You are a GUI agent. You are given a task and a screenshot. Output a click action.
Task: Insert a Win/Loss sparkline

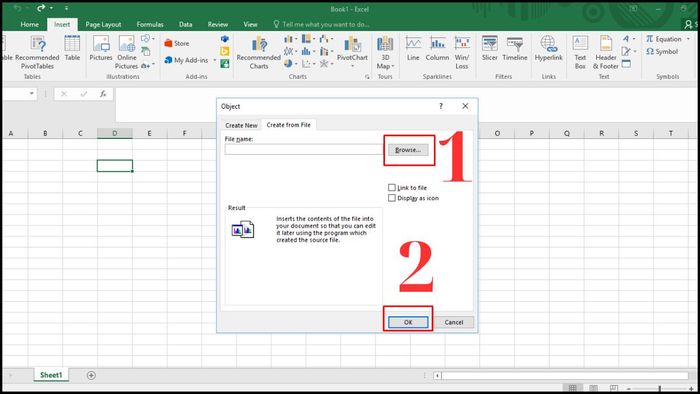(462, 52)
